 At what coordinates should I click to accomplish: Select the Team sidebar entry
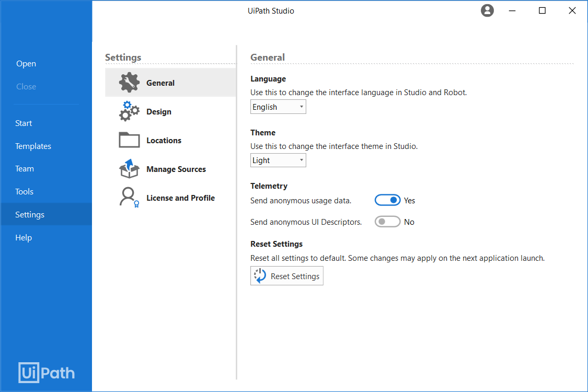24,168
